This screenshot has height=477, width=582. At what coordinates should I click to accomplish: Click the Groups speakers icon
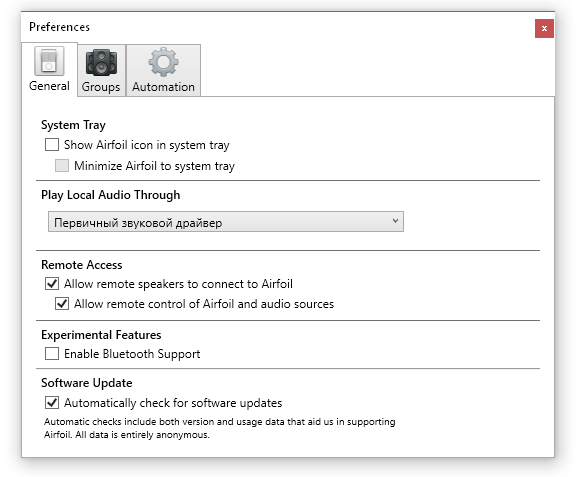click(101, 62)
